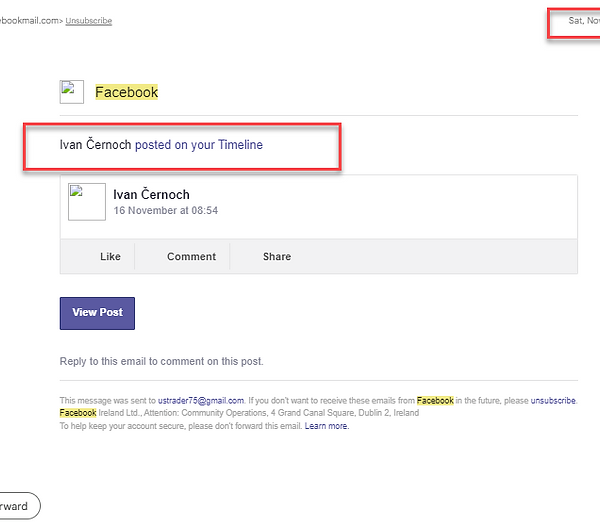600x527 pixels.
Task: Click the sender's facebookmail.com address
Action: pyautogui.click(x=30, y=20)
